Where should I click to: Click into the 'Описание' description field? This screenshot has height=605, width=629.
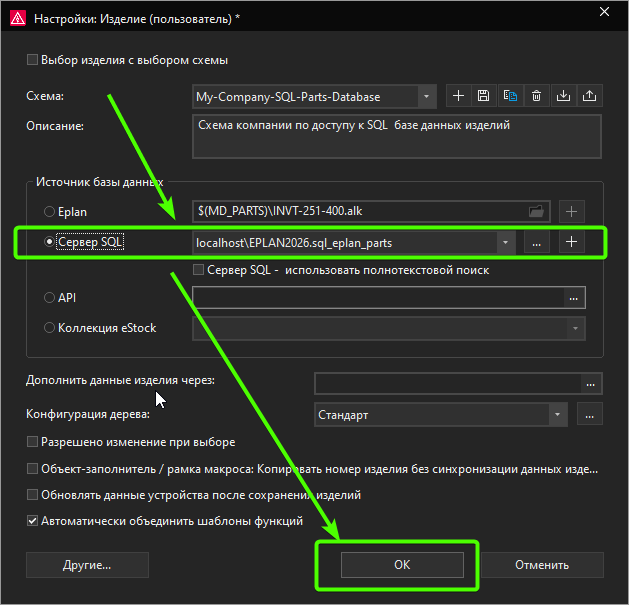click(397, 137)
